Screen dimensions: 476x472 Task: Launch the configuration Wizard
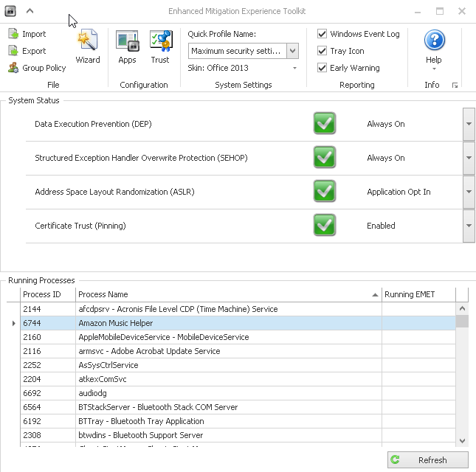coord(87,46)
